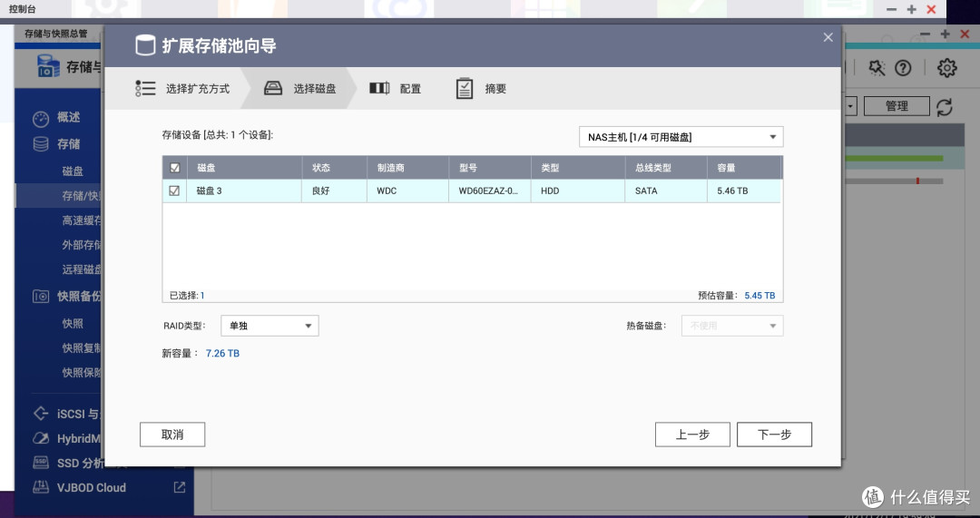The width and height of the screenshot is (980, 518).
Task: Open the 热备磁盘 dropdown
Action: coord(732,326)
